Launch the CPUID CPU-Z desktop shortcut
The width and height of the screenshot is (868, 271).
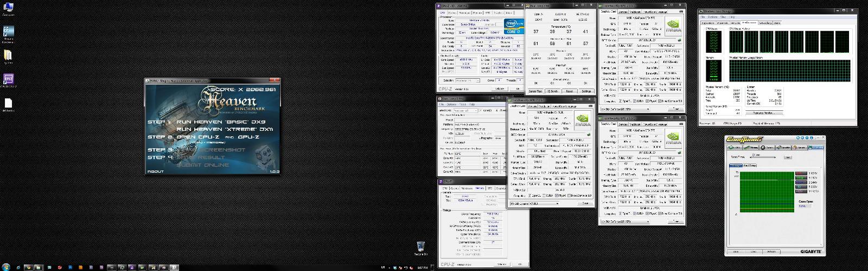pyautogui.click(x=8, y=81)
